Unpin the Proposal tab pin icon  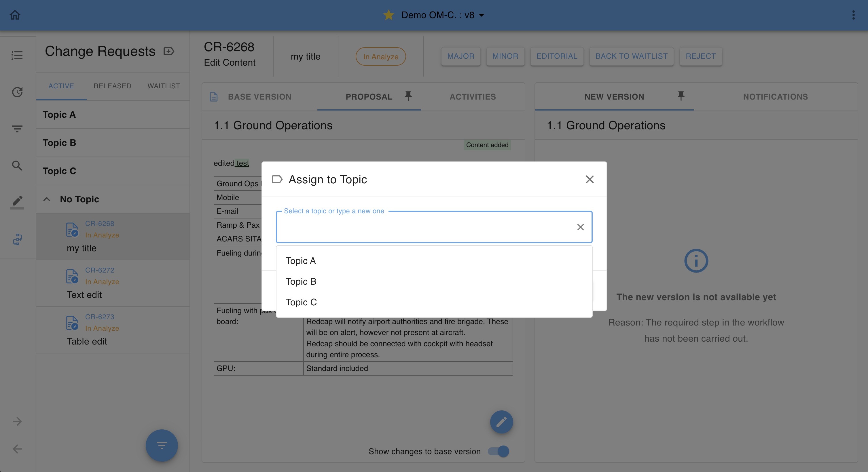click(408, 96)
